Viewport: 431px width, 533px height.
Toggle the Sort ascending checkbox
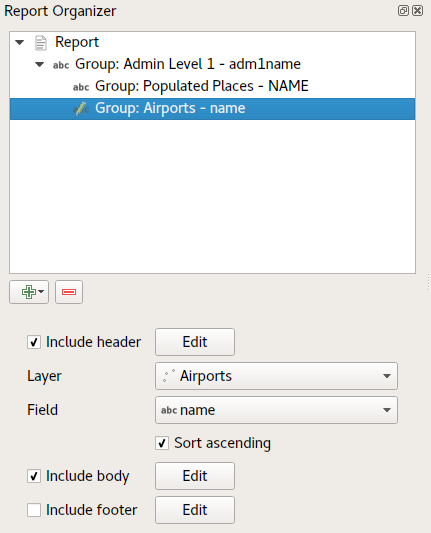point(162,443)
